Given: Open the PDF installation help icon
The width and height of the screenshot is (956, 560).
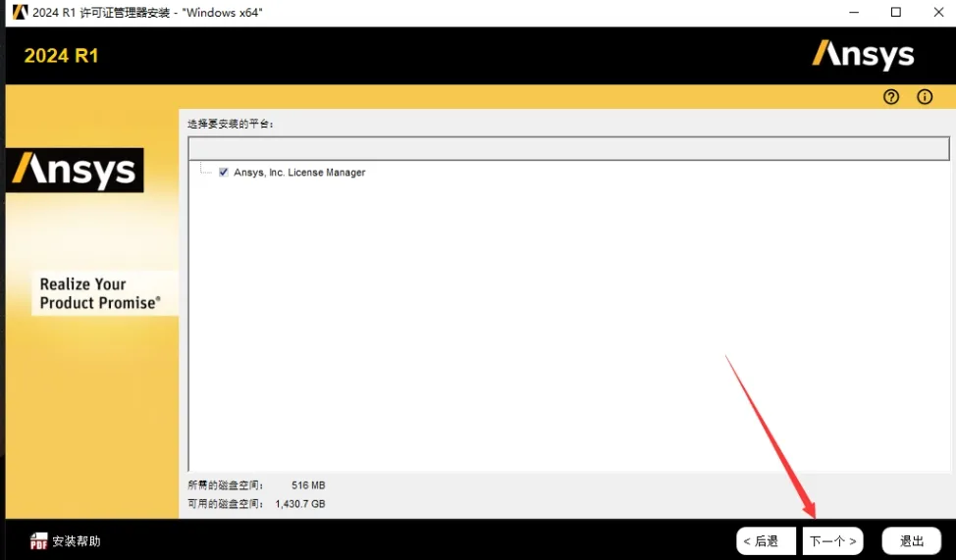Looking at the screenshot, I should (x=38, y=540).
